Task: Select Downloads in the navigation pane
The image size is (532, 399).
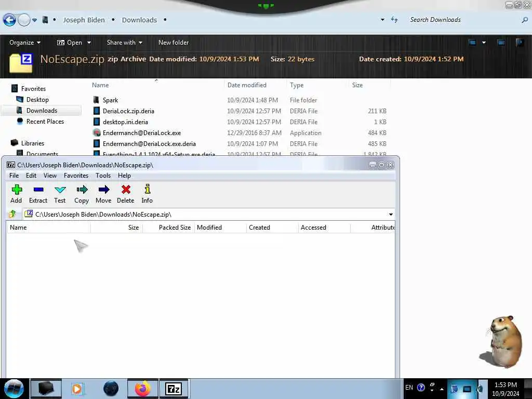Action: click(x=42, y=110)
